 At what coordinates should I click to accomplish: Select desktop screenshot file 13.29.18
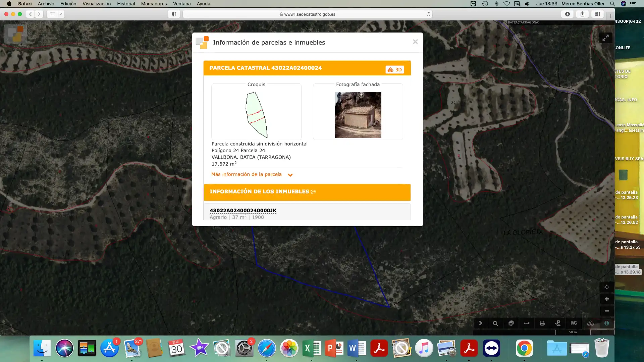pos(628,269)
